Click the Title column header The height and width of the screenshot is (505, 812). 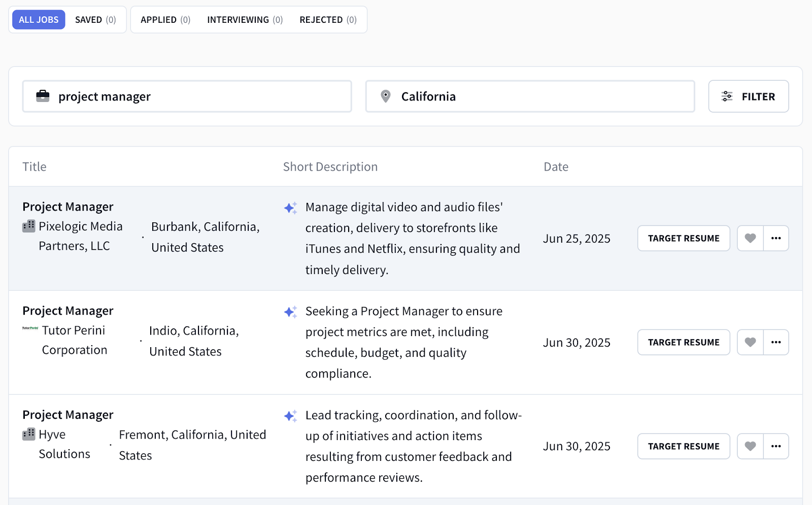pos(35,167)
